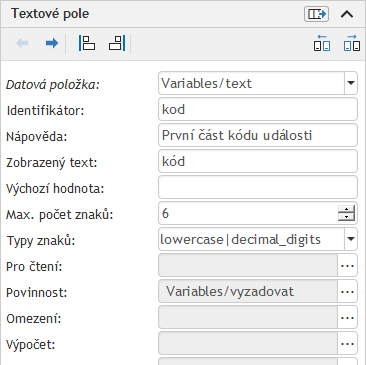Click the Datová položka label

(53, 85)
